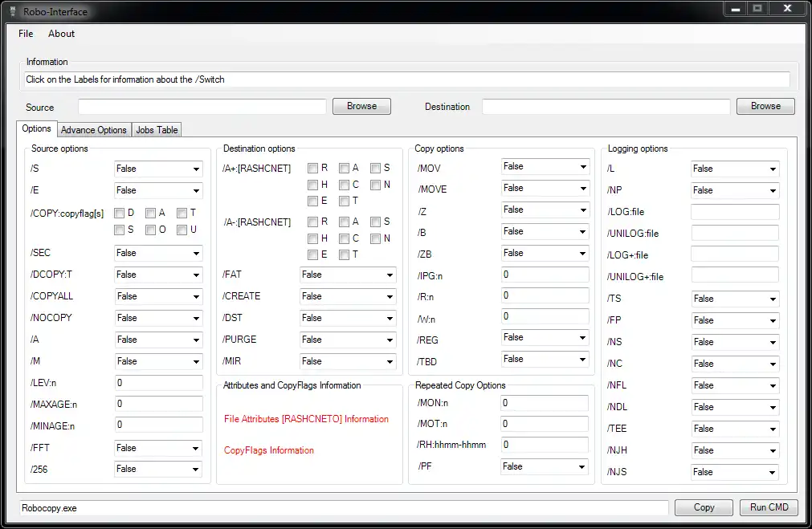Image resolution: width=812 pixels, height=529 pixels.
Task: Enable the S checkbox for /A-:[RASHCNET]
Action: [375, 222]
